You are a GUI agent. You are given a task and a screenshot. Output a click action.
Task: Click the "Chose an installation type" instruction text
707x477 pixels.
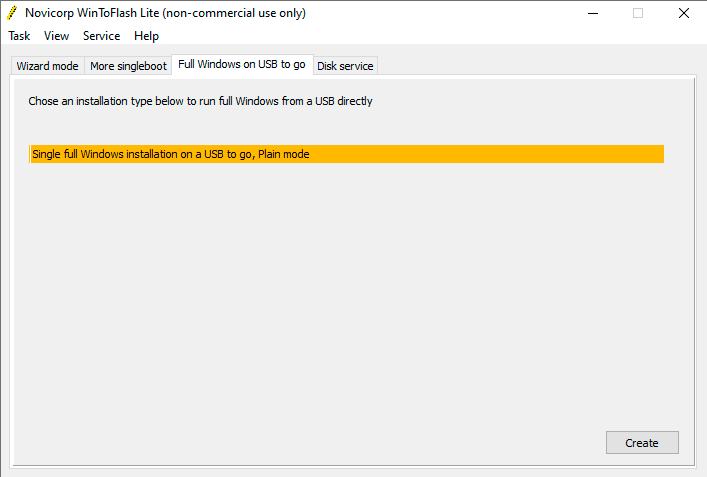click(200, 101)
